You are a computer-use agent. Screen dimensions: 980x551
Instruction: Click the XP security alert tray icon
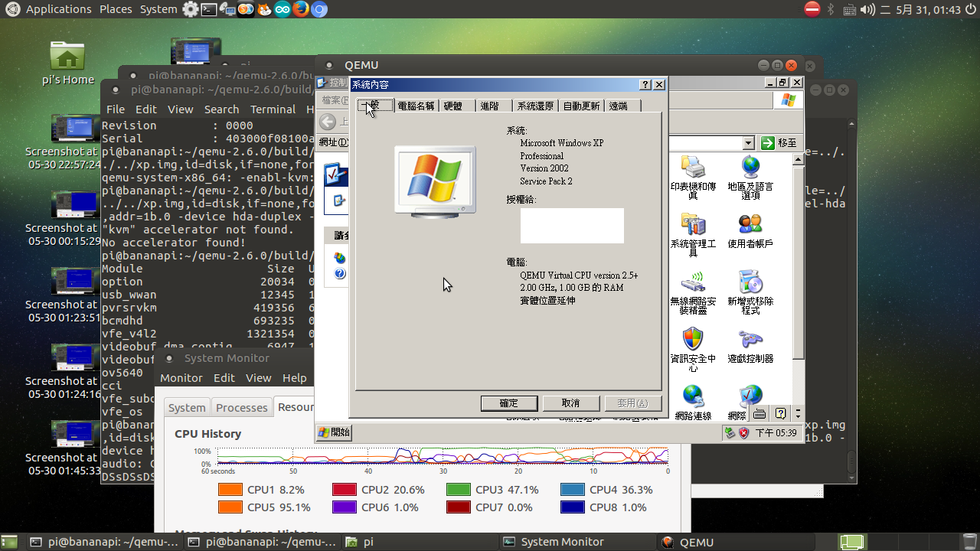point(743,433)
